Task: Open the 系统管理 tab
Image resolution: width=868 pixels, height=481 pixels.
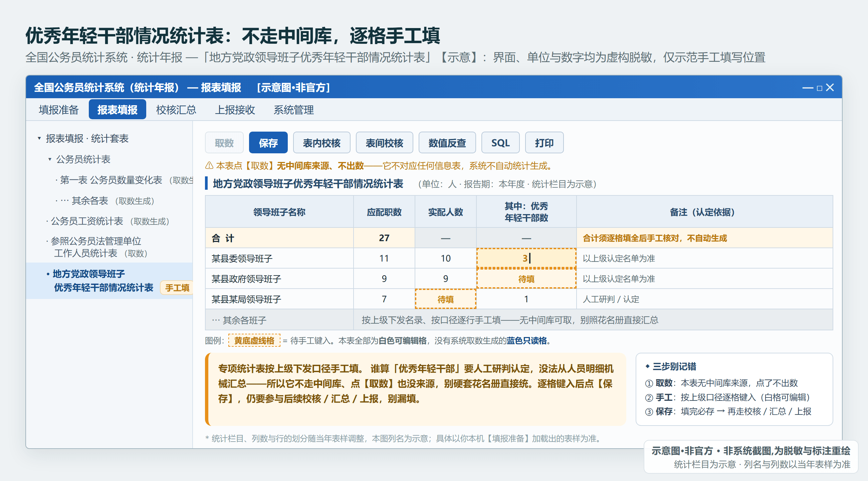Action: click(x=293, y=110)
